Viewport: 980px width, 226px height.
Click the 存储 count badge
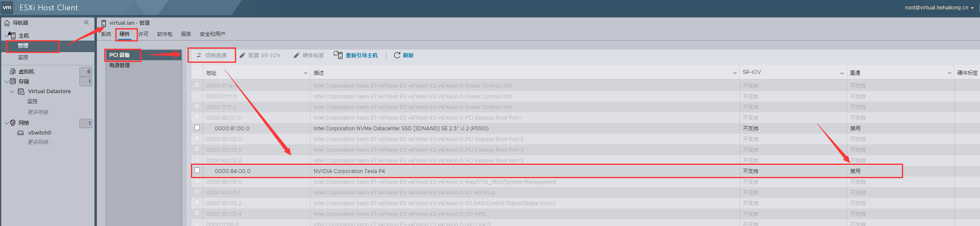86,81
